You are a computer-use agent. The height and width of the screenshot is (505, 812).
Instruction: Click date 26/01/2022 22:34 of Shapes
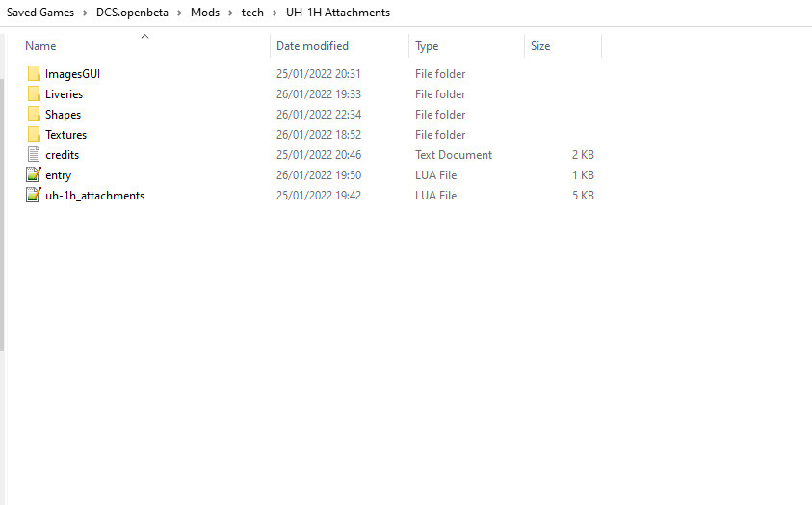pos(319,115)
